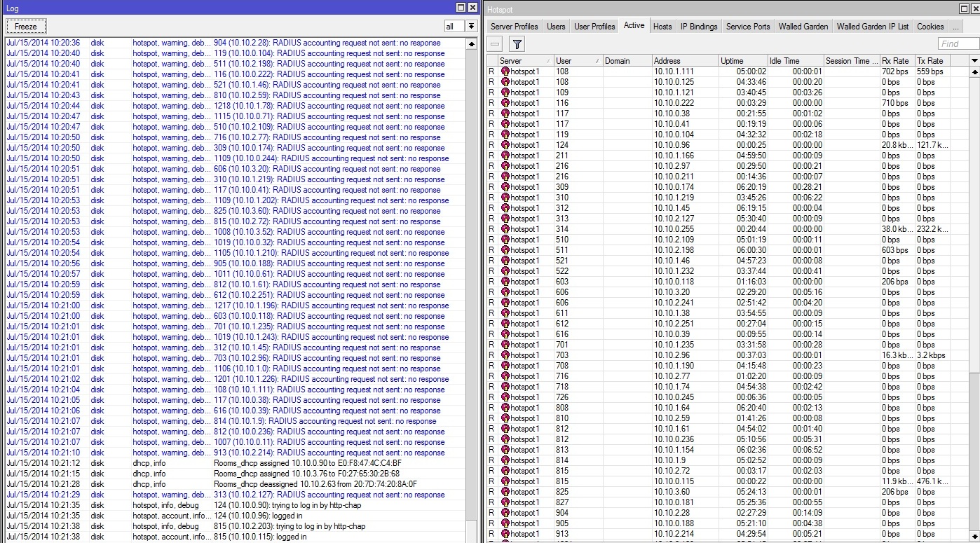Viewport: 980px width, 543px height.
Task: Switch to the Server Profiles tab
Action: (515, 27)
